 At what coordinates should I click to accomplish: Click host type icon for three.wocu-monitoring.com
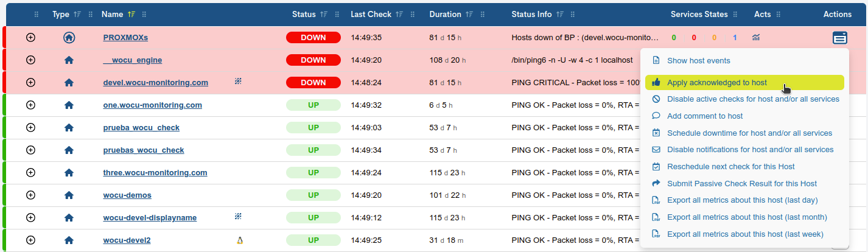coord(69,173)
